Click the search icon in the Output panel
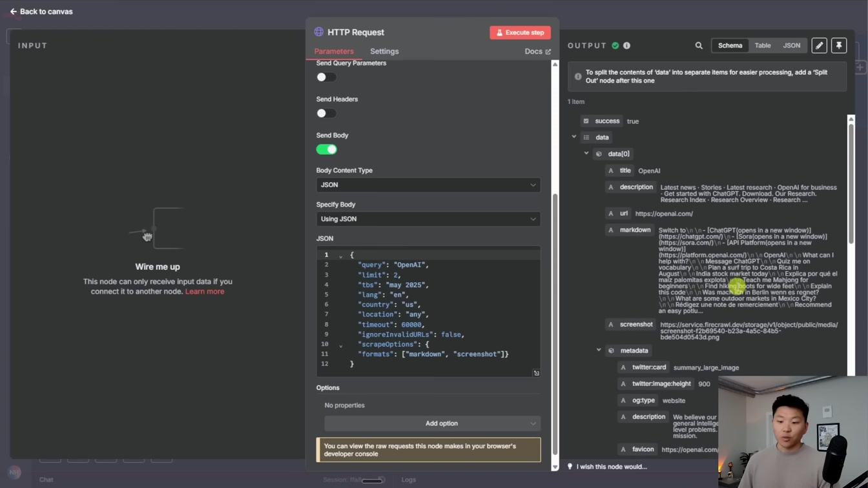The height and width of the screenshot is (488, 868). point(699,46)
